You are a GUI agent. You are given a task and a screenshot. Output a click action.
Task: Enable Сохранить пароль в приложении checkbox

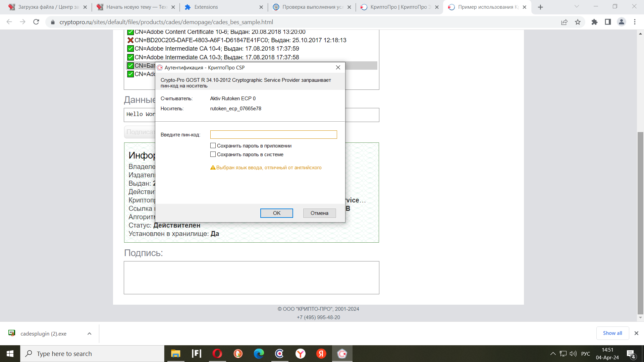pos(213,145)
